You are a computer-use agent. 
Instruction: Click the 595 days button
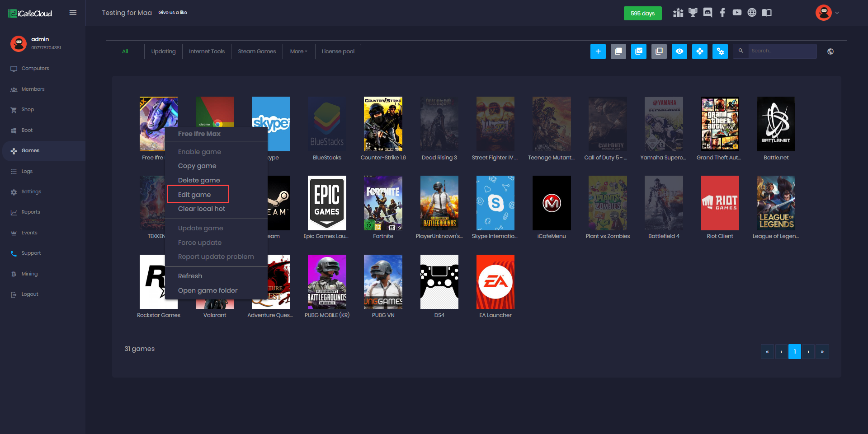point(642,14)
